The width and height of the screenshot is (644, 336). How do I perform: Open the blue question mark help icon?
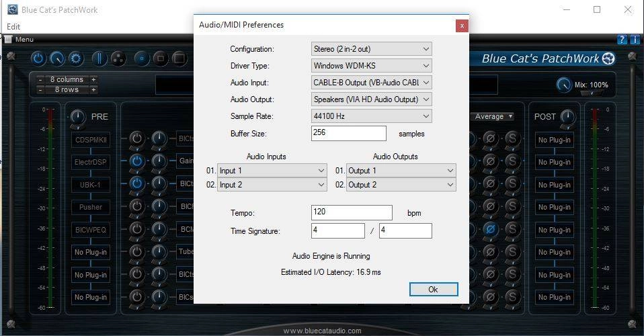point(622,40)
